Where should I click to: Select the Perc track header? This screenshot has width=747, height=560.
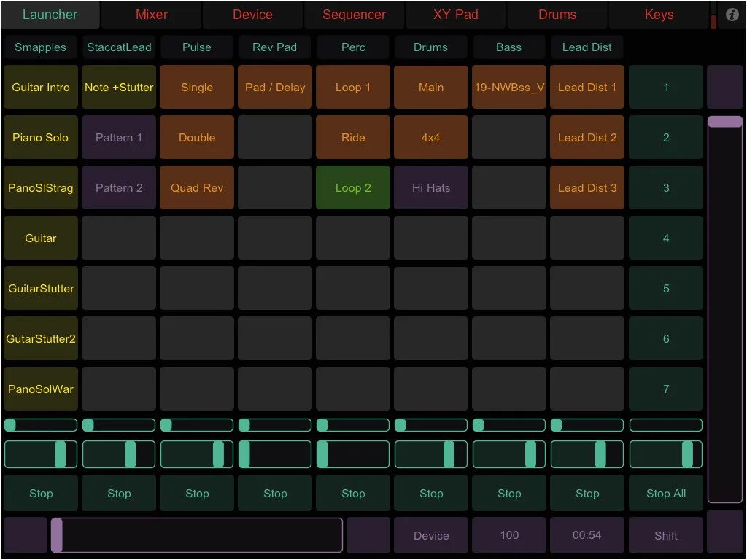tap(353, 47)
